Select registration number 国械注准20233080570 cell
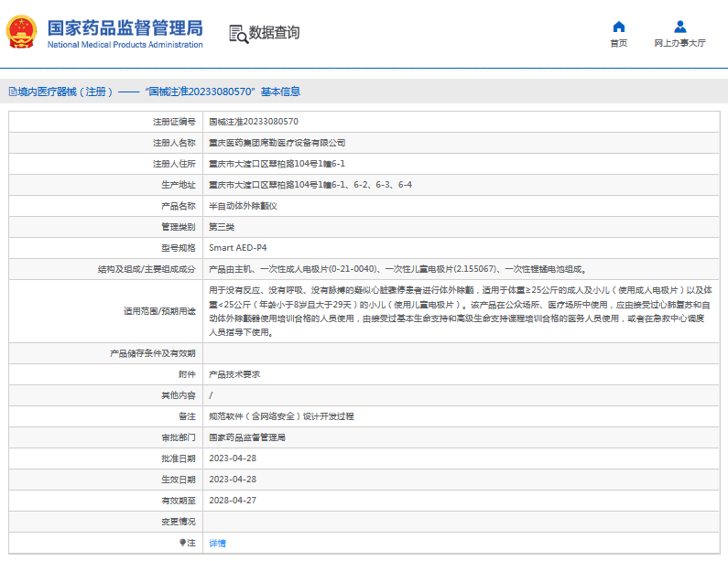 [x=254, y=122]
